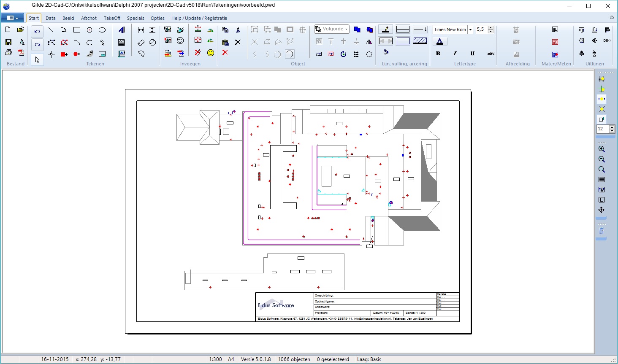Click the font size field showing 5,5
The image size is (618, 364).
482,30
